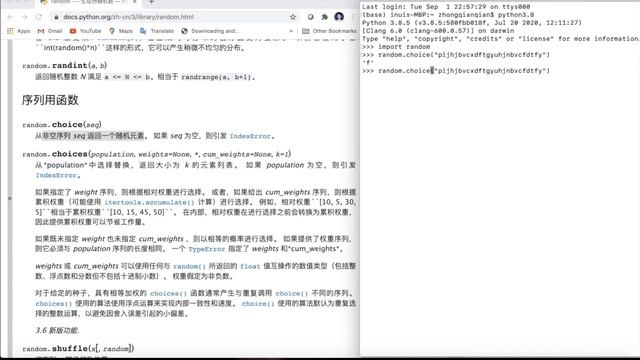Follow the IndexError link under random.choices
Viewport: 640px width, 360px height.
(x=56, y=175)
